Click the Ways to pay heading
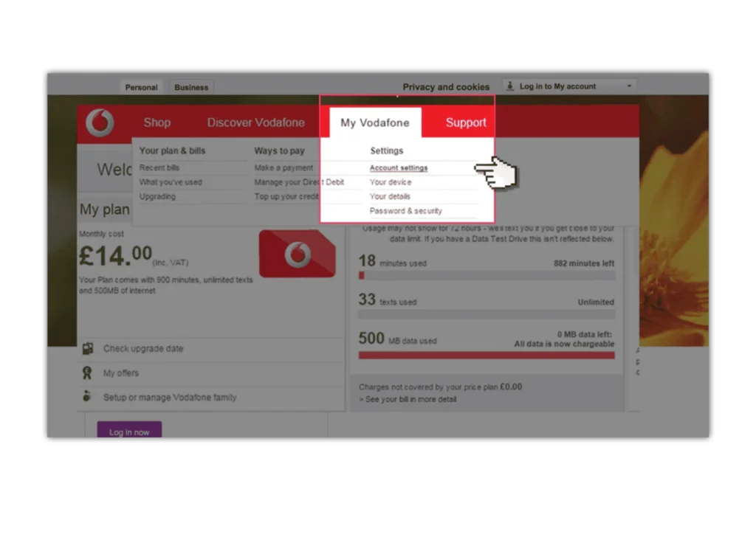756x540 pixels. 280,150
